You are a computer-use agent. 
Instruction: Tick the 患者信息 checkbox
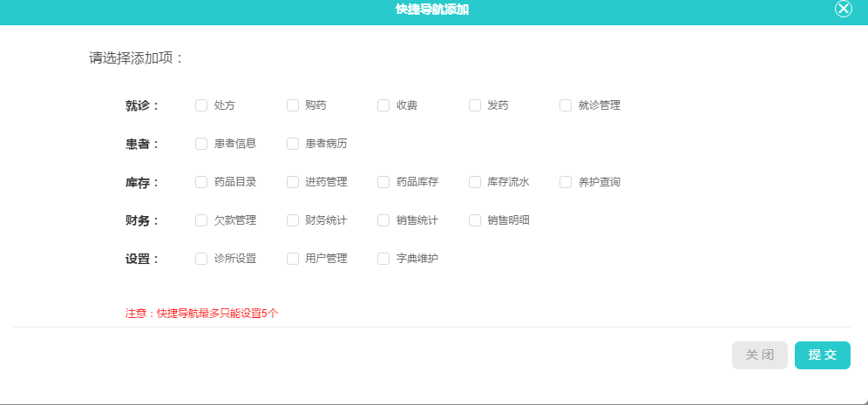coord(201,144)
